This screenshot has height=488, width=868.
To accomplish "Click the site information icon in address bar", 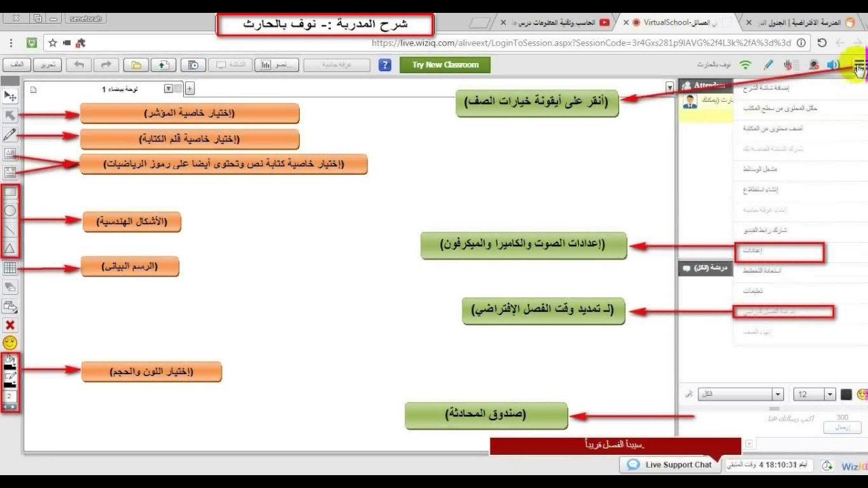I will pyautogui.click(x=801, y=43).
